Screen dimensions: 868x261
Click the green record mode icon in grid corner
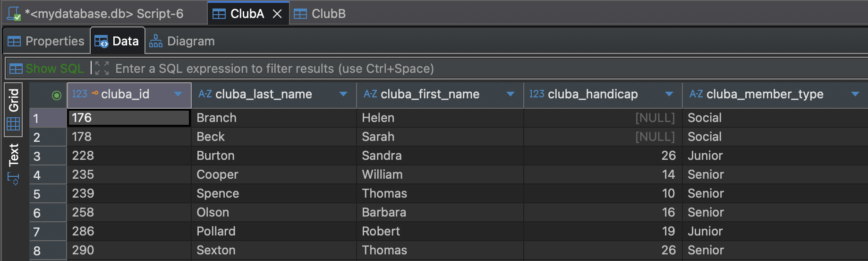[57, 96]
